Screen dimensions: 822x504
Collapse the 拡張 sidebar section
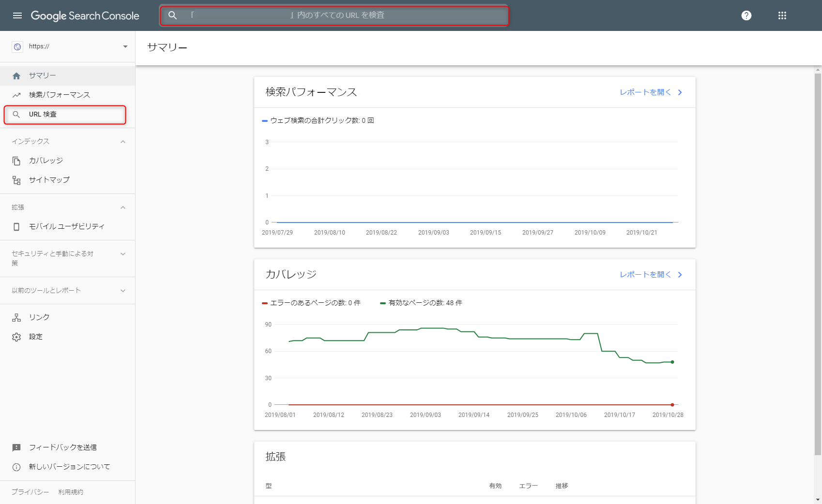pyautogui.click(x=123, y=208)
